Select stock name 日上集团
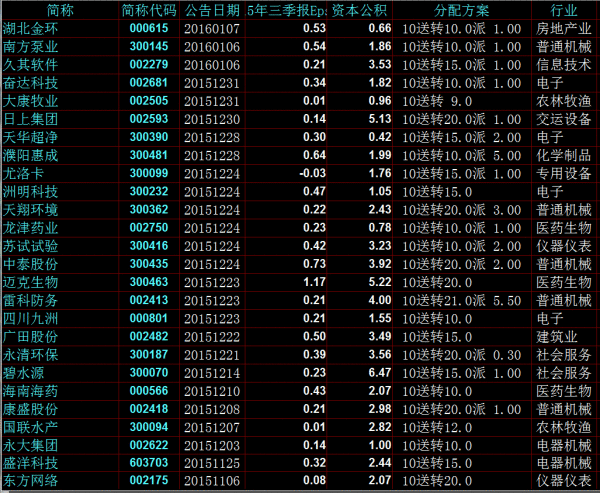 click(30, 119)
